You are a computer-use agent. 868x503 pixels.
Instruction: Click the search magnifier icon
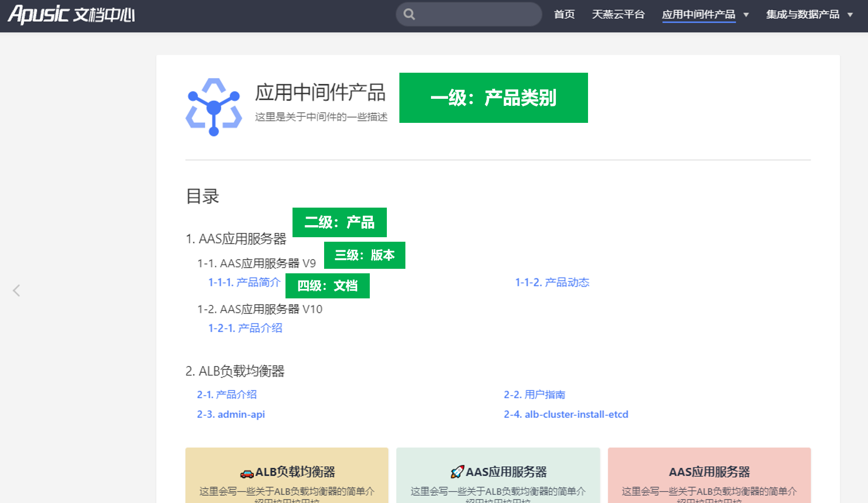(409, 15)
